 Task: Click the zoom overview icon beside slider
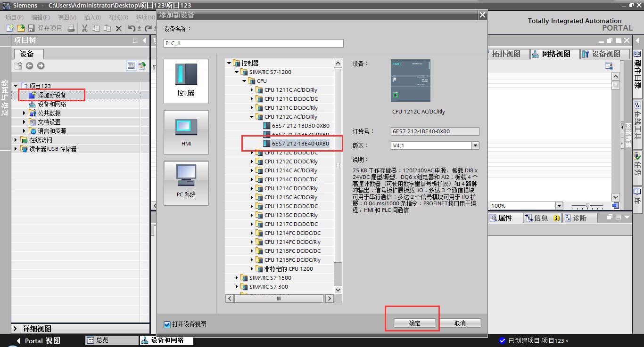tap(615, 206)
